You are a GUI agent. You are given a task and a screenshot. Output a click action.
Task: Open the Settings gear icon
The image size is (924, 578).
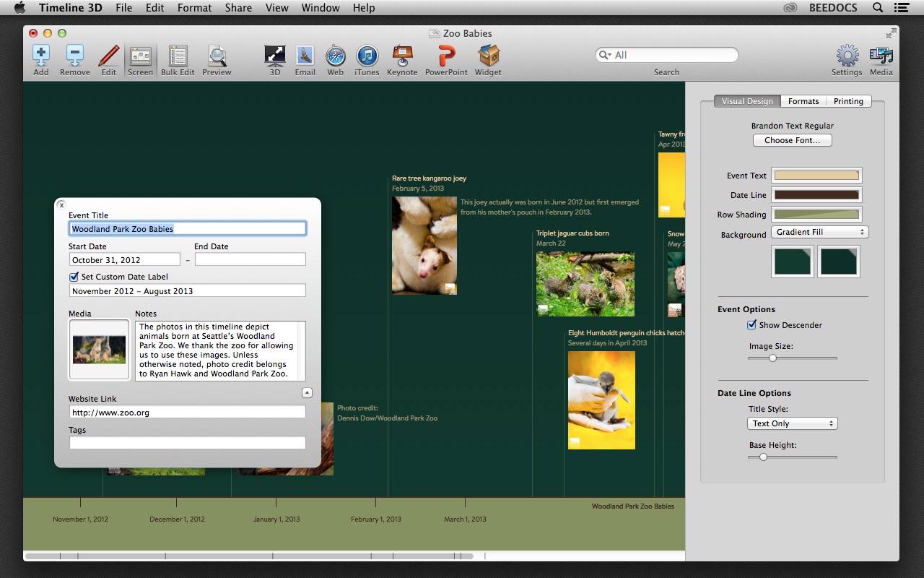(847, 56)
